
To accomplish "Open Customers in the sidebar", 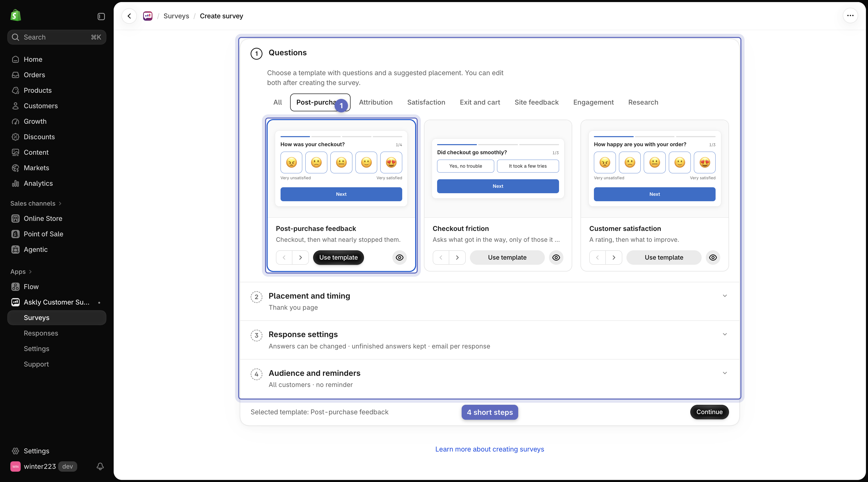I will (57, 106).
